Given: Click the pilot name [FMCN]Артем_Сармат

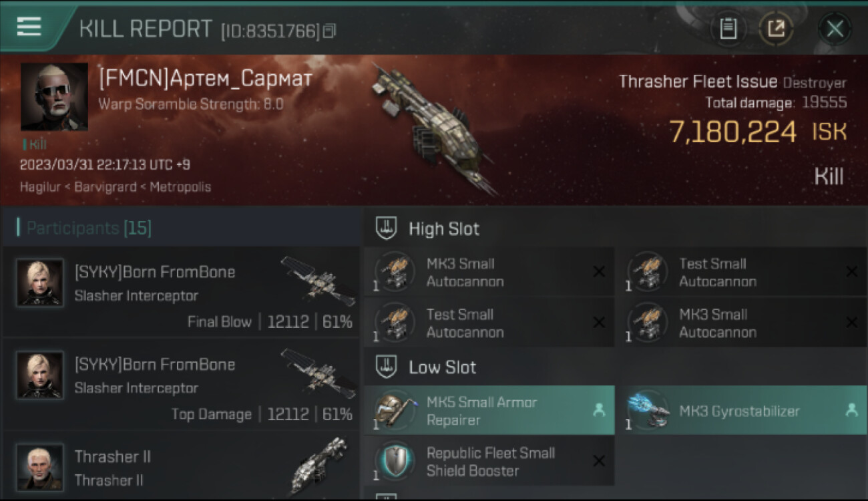Looking at the screenshot, I should [x=205, y=79].
